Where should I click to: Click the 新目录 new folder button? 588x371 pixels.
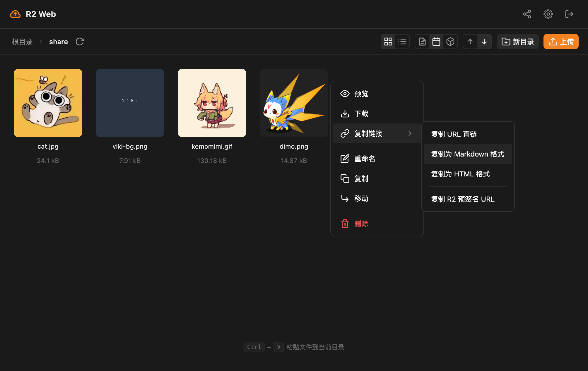(x=517, y=42)
